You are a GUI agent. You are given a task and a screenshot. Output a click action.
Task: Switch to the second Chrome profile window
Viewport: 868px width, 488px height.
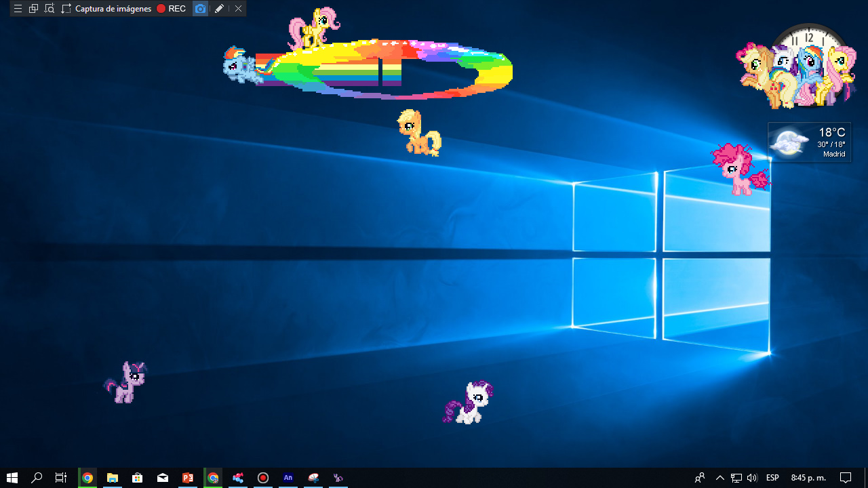213,478
